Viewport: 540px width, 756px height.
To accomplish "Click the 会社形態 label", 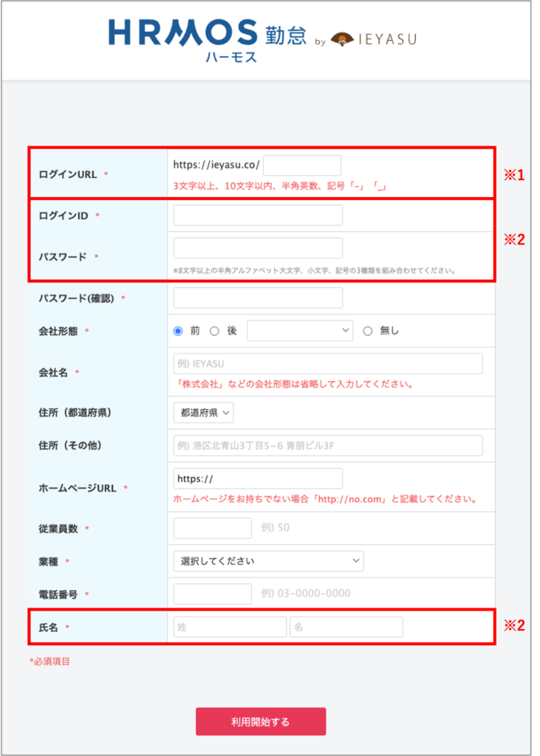I will coord(58,331).
